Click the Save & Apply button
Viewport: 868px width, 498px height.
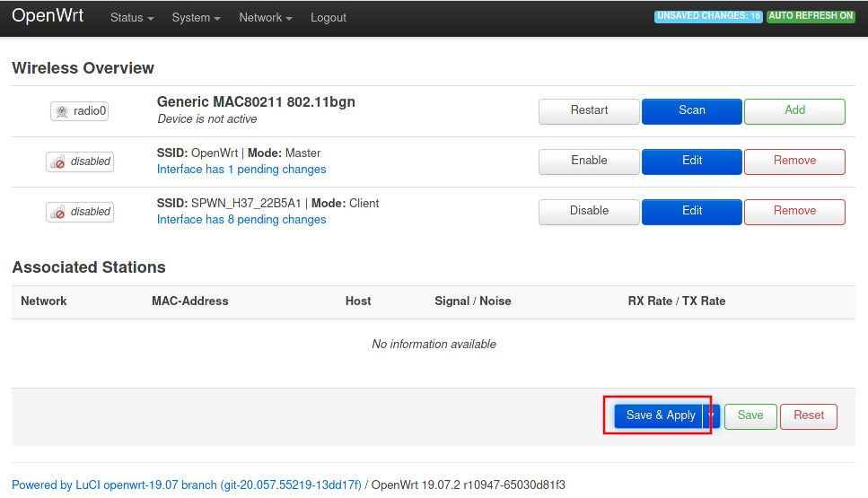coord(659,415)
